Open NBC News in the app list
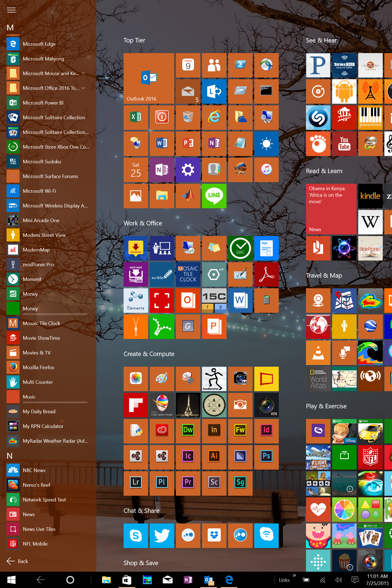 48,470
